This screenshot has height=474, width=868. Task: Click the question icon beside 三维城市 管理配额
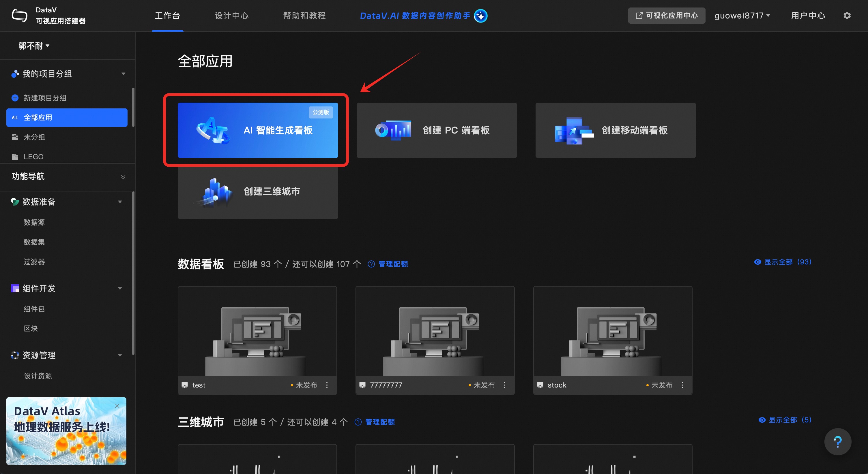(358, 422)
